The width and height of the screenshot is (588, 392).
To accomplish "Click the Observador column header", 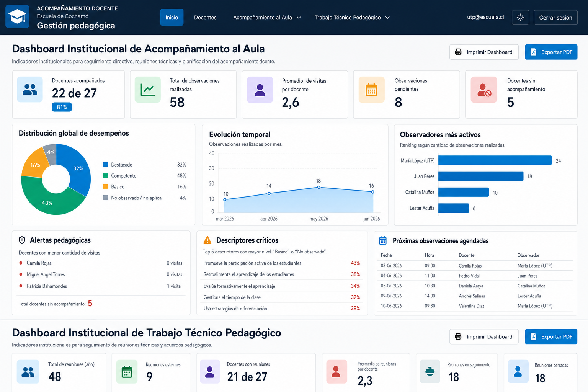I will click(x=528, y=255).
